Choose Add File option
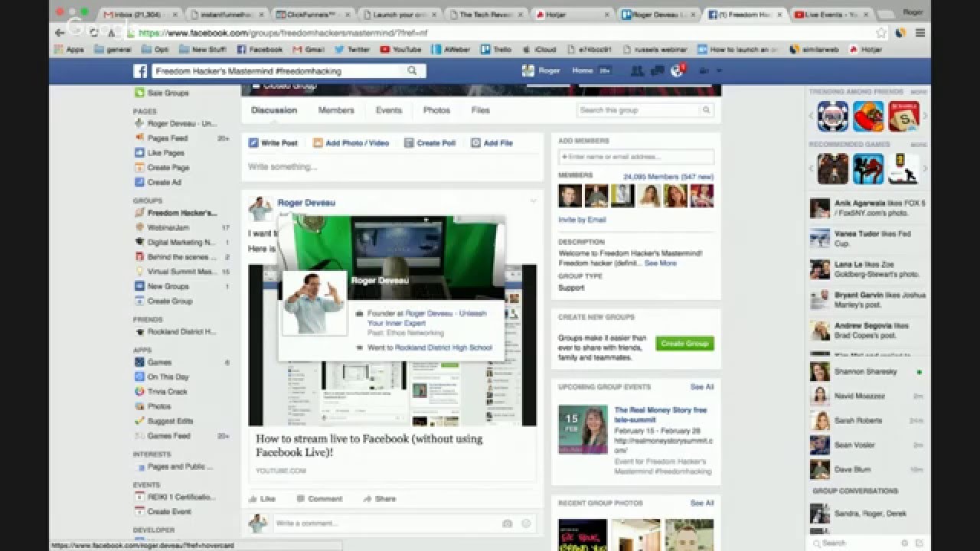Screen dimensions: 980x551 click(x=492, y=143)
